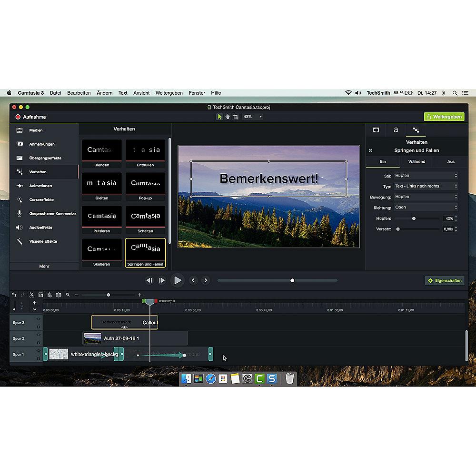Open the Weitergeben menu in menu bar
Screen dimensions: 476x476
click(169, 93)
